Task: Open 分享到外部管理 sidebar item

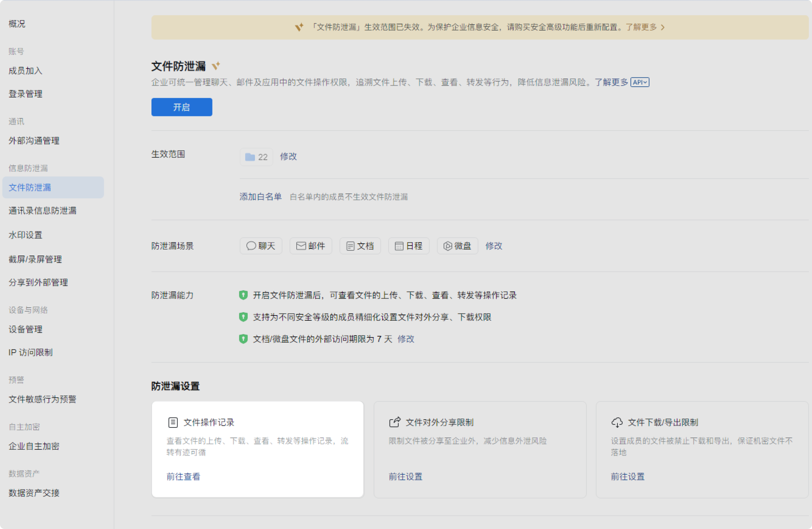Action: 38,282
